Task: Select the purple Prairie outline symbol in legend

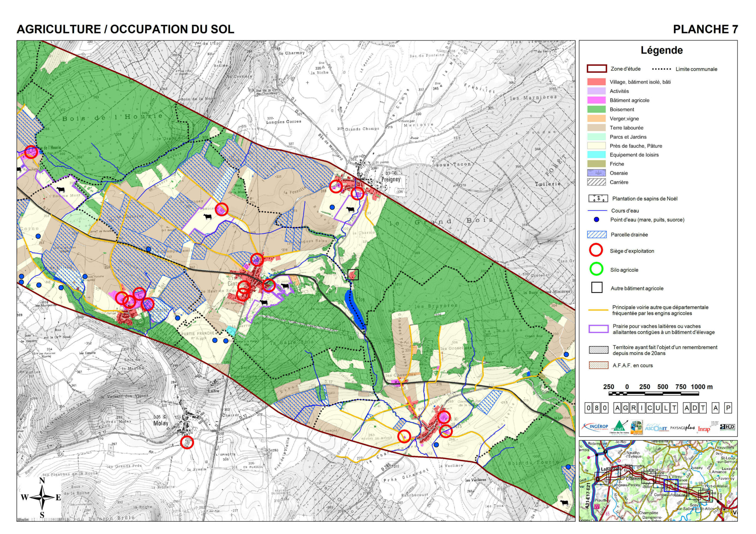Action: coord(598,329)
